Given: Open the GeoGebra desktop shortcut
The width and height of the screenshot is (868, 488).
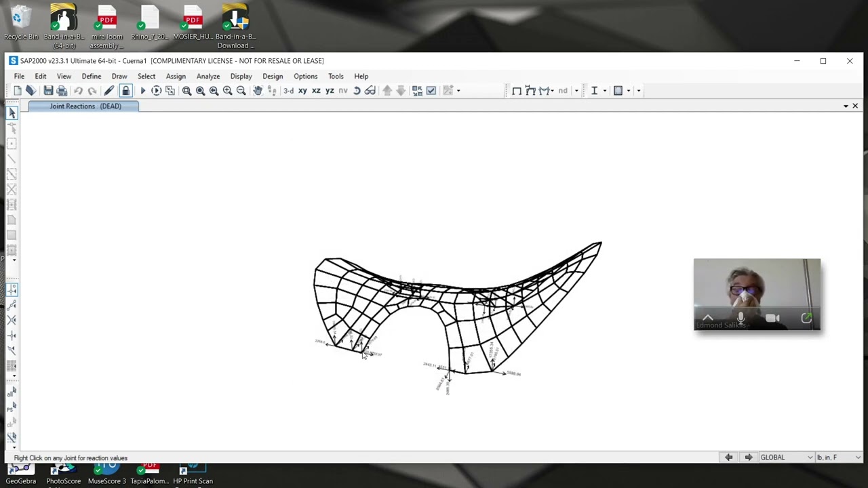Looking at the screenshot, I should pos(21,474).
